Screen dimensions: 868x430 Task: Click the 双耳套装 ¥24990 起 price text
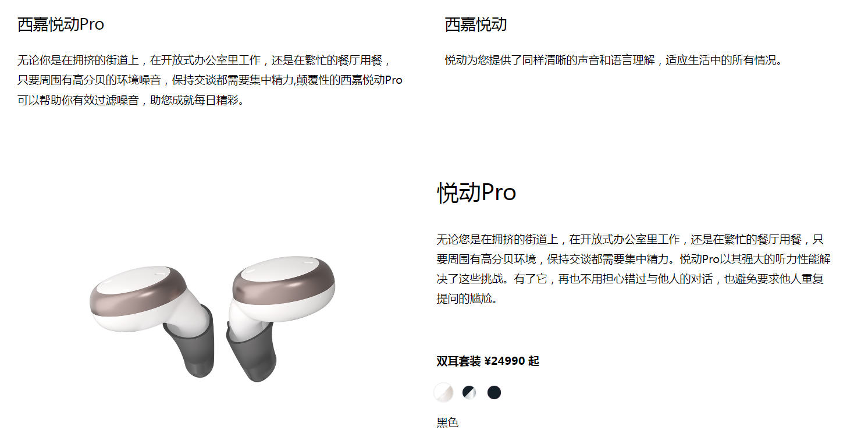pyautogui.click(x=488, y=361)
